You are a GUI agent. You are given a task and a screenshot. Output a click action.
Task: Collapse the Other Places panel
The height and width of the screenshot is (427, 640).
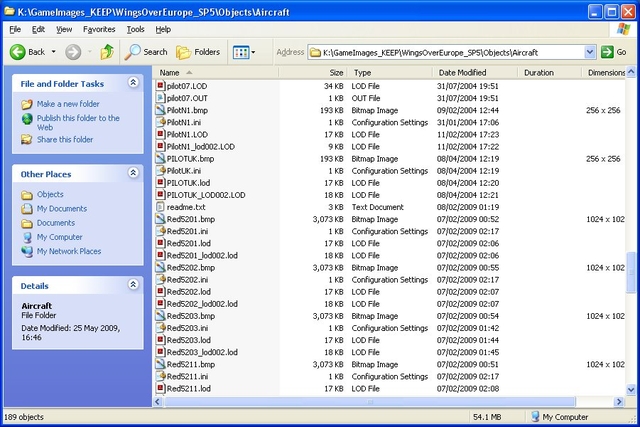pyautogui.click(x=133, y=173)
